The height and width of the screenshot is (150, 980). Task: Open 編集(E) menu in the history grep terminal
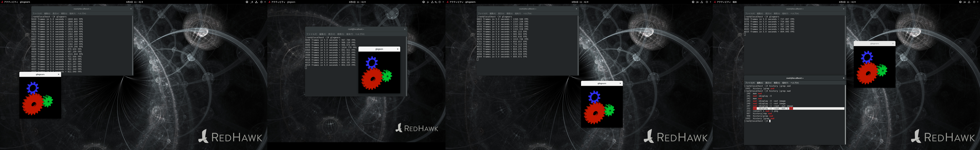(760, 83)
